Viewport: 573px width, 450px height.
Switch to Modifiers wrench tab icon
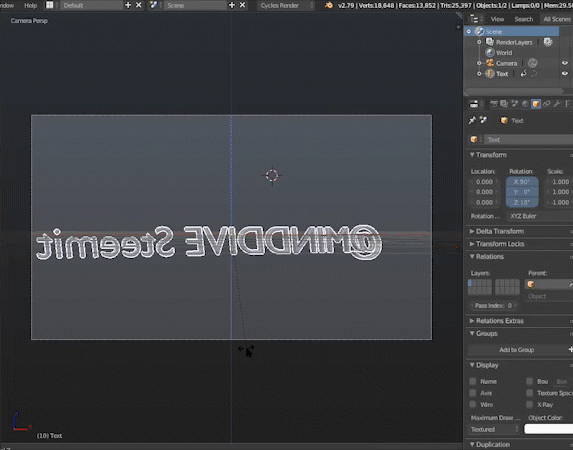point(557,104)
